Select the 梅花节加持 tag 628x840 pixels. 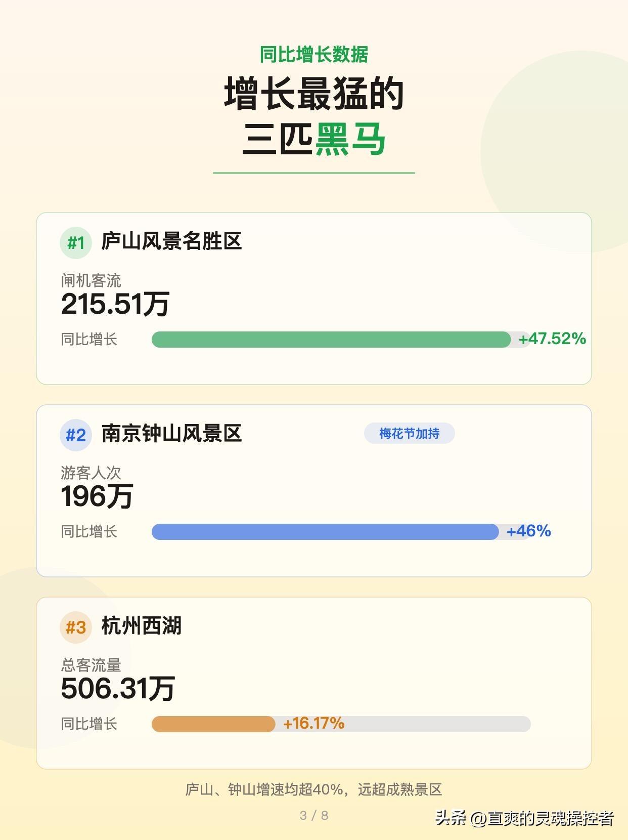click(x=410, y=434)
